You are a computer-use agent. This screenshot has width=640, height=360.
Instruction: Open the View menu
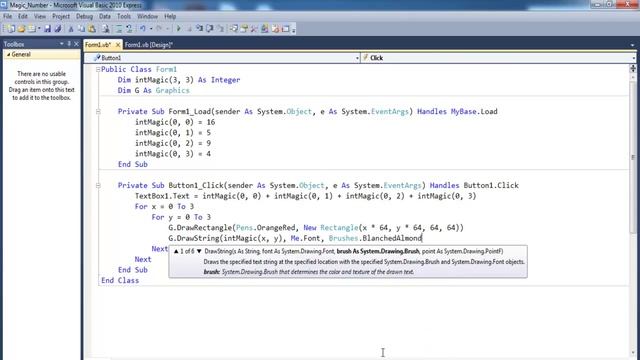(x=40, y=16)
